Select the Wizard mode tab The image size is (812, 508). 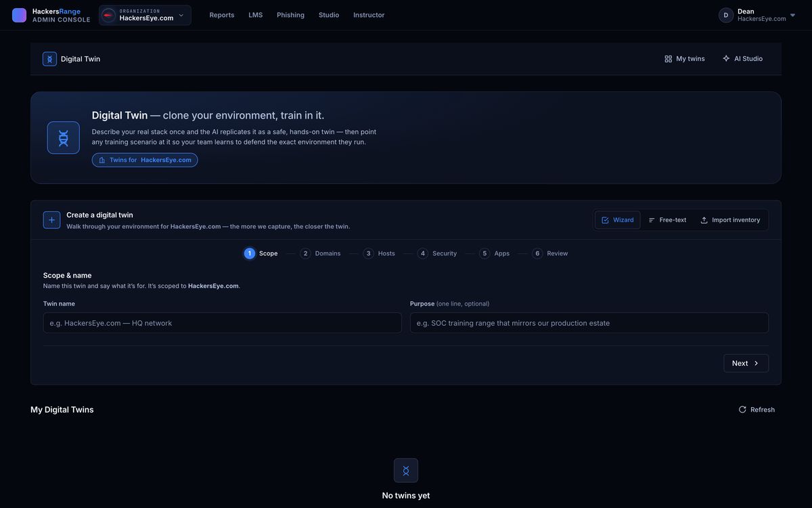618,220
